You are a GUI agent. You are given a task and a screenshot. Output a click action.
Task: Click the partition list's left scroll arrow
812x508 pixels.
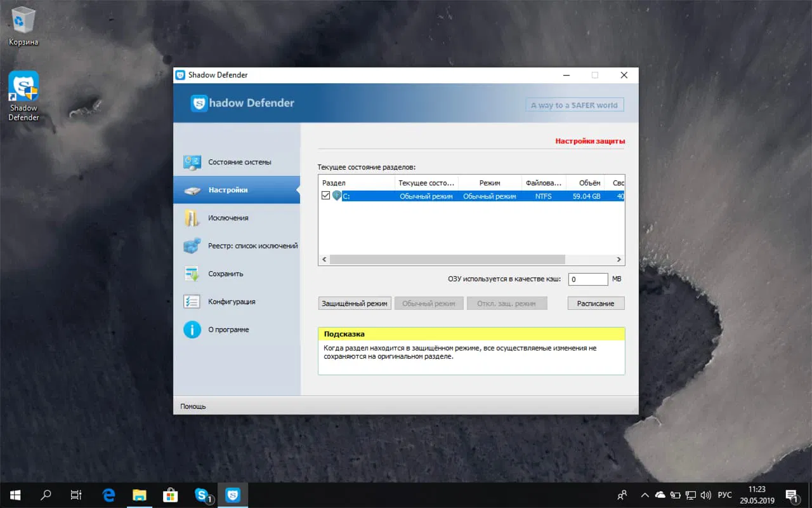point(324,260)
